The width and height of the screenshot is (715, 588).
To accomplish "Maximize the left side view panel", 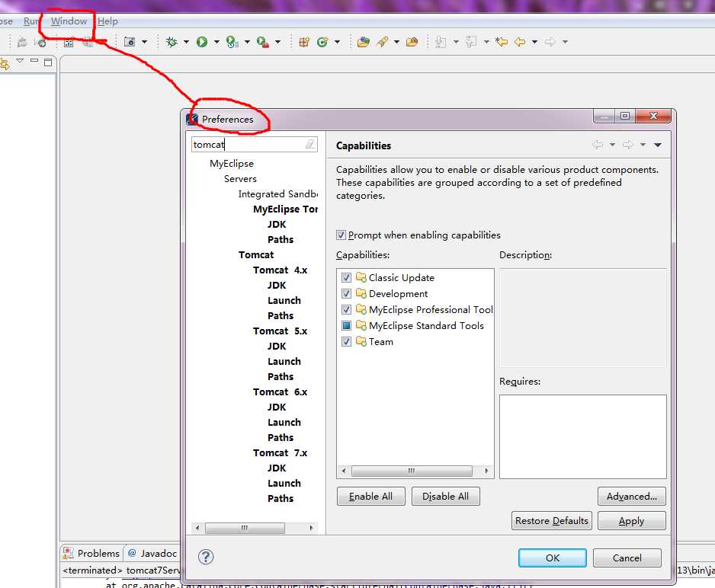I will (x=48, y=62).
